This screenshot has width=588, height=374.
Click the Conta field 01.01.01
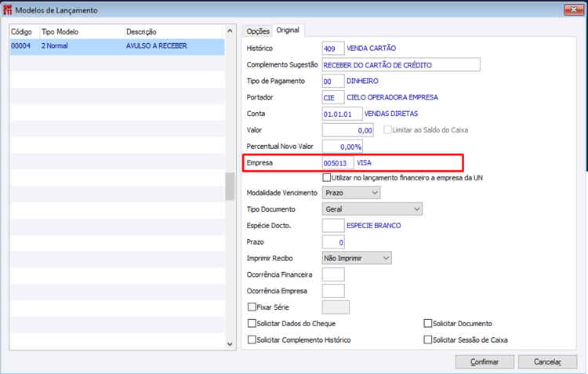(342, 114)
